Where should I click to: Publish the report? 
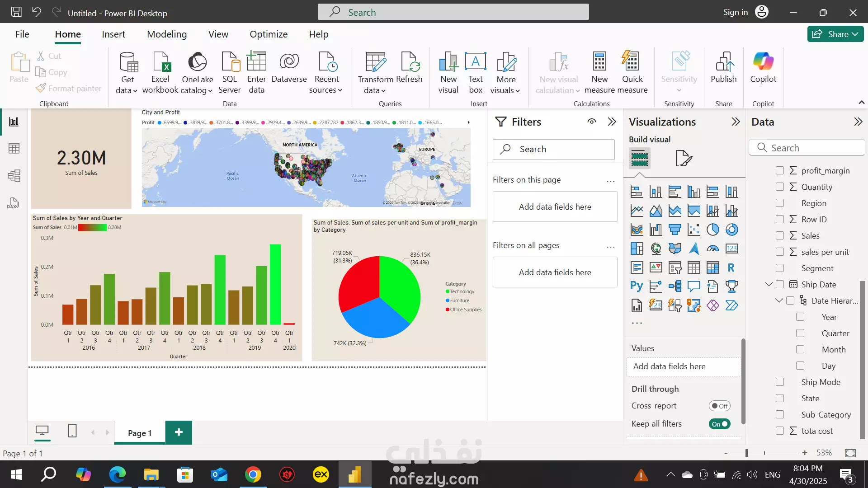[724, 68]
